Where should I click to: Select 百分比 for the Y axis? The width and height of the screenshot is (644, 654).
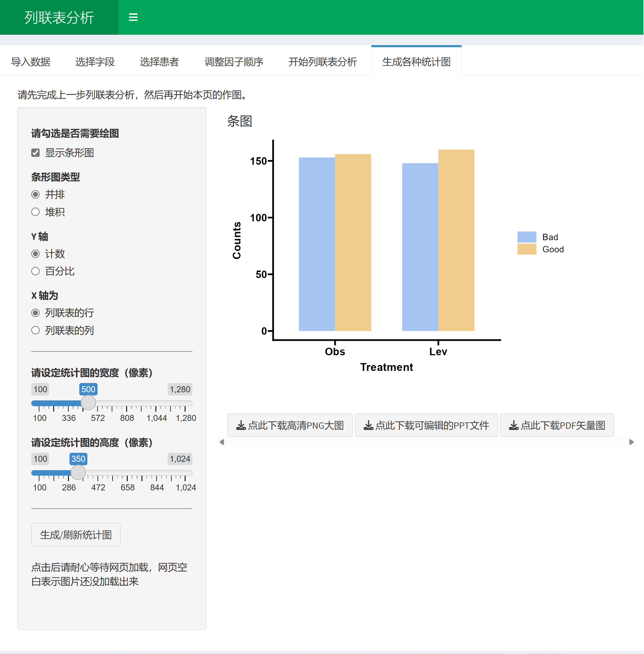tap(36, 271)
